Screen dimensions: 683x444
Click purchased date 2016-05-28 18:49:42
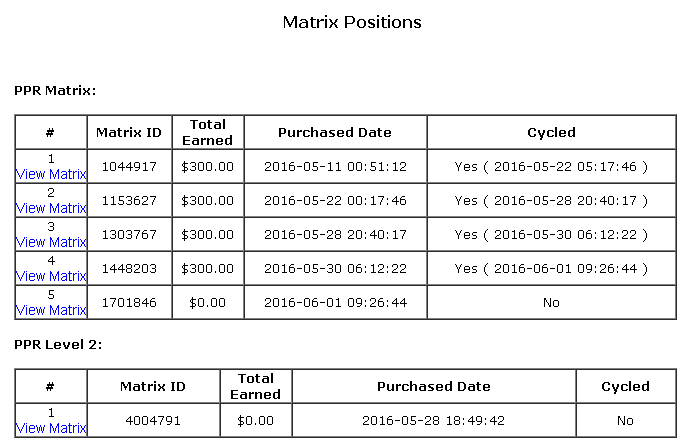433,421
